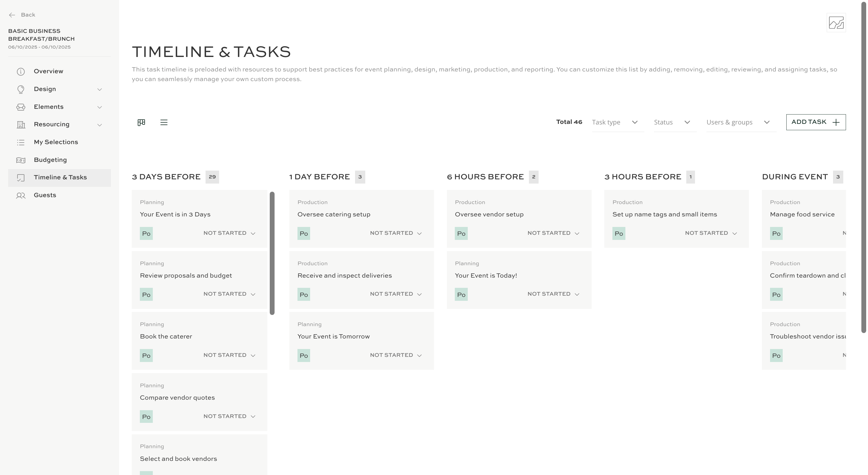Click Po avatar on Troubleshoot vendor issues card

tap(776, 355)
